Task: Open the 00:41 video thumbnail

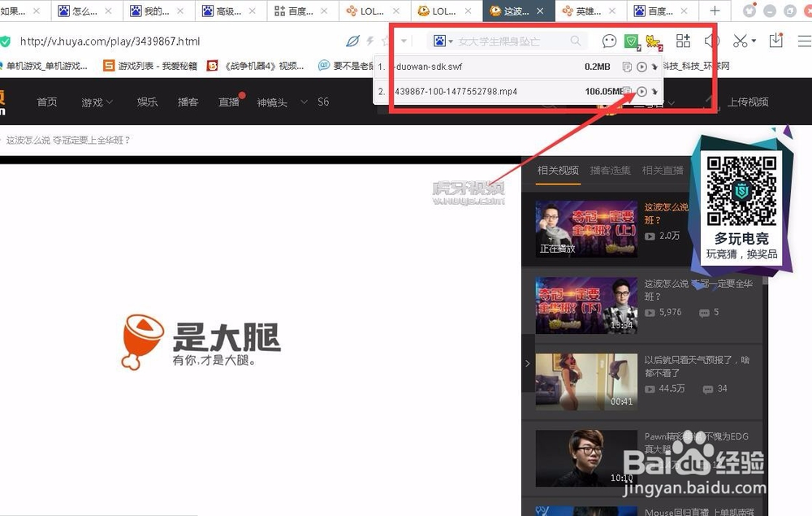Action: click(586, 382)
